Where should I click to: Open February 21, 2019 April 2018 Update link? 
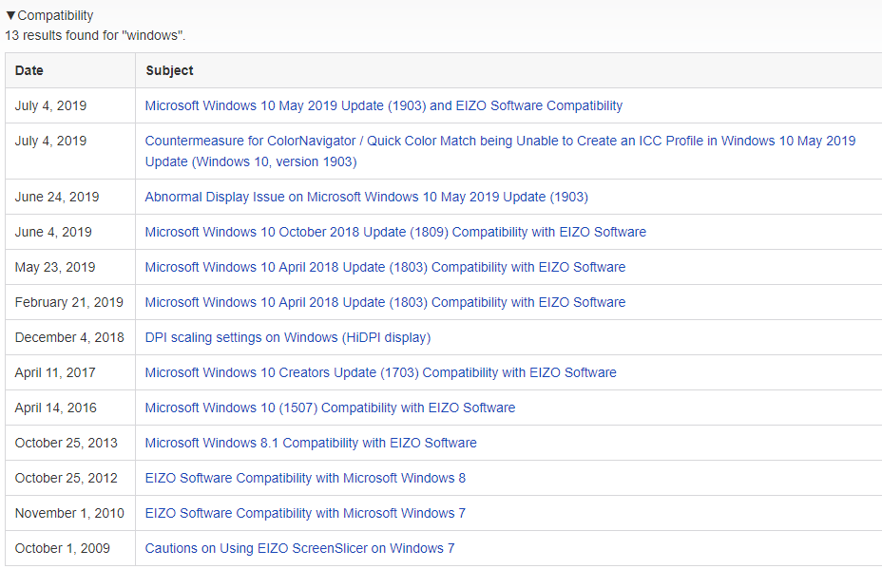[x=385, y=302]
